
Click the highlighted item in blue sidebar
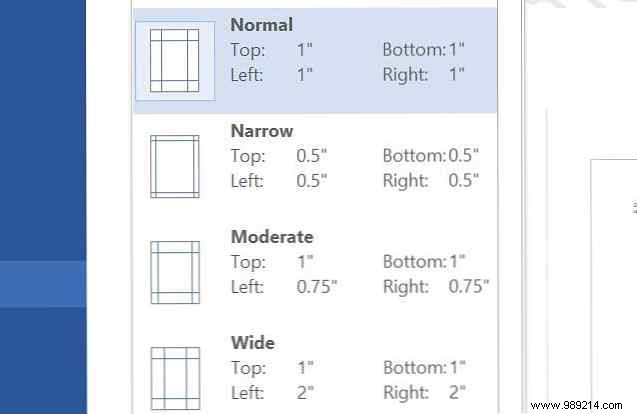coord(43,284)
